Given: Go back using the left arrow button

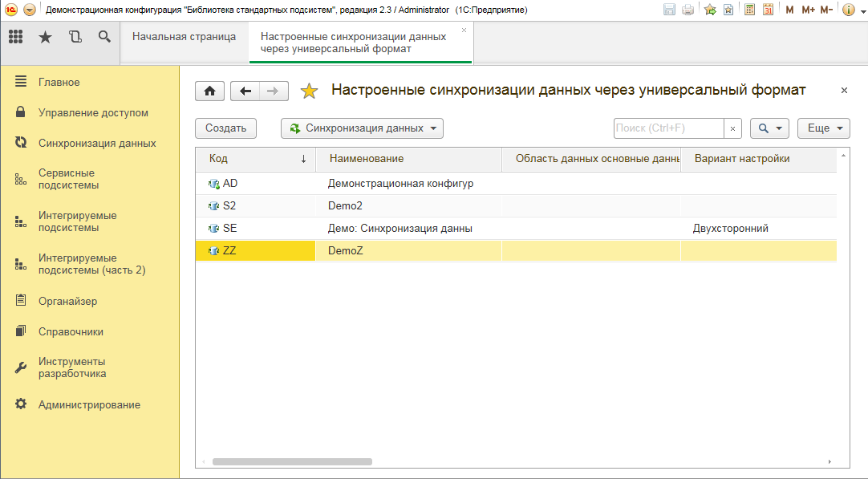Looking at the screenshot, I should 245,91.
